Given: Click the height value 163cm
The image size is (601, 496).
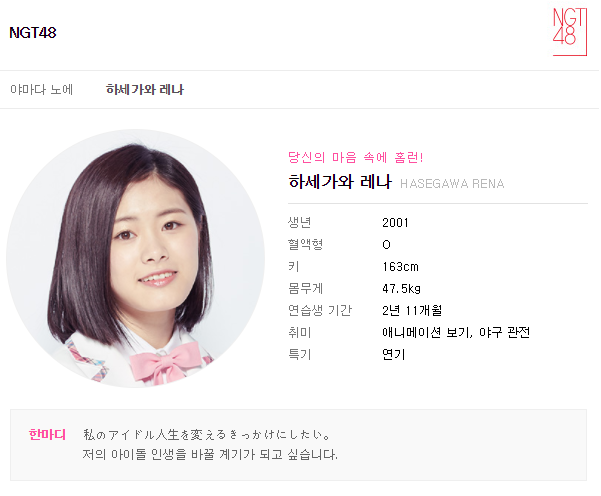Looking at the screenshot, I should pos(400,267).
